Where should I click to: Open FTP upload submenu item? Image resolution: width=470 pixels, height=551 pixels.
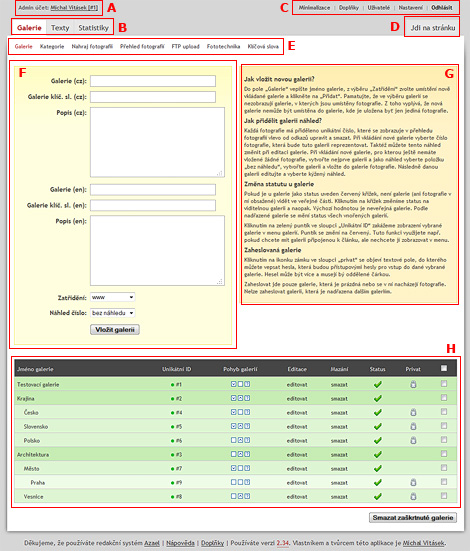point(186,46)
